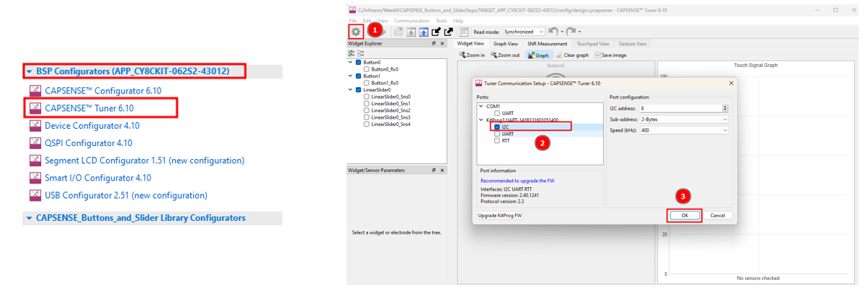
Task: Toggle the Button0 widget checkbox
Action: coord(359,63)
